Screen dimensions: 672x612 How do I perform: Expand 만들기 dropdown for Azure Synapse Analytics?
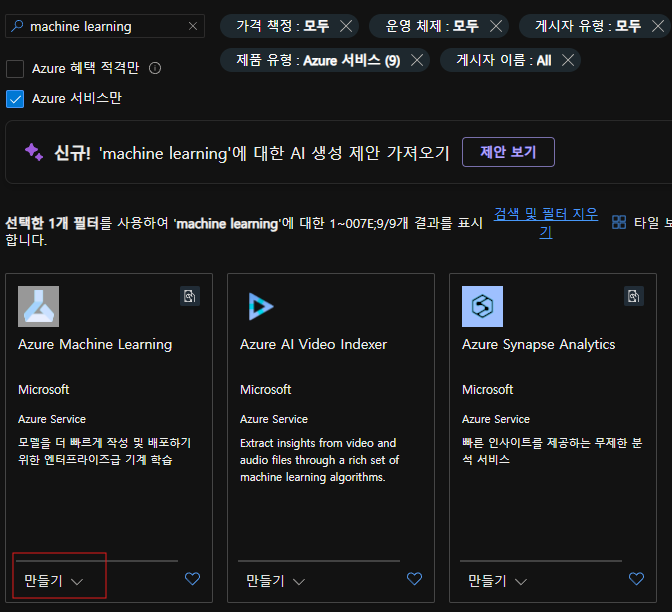(498, 581)
